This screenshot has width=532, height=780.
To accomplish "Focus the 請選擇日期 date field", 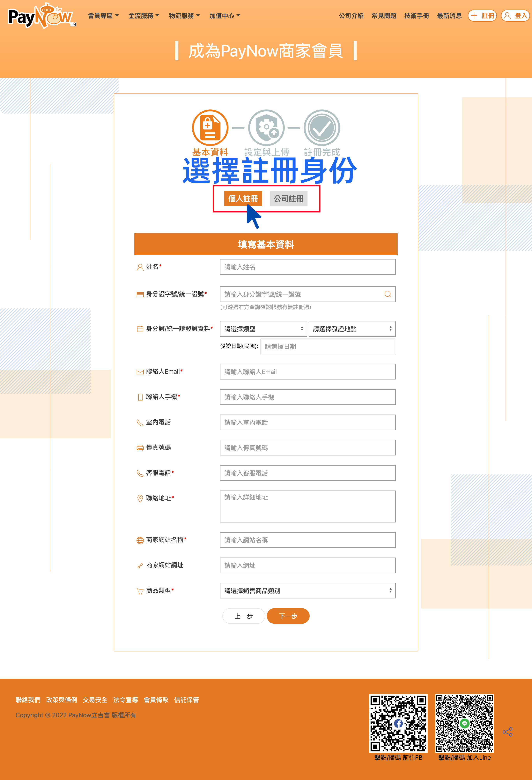I will click(328, 346).
